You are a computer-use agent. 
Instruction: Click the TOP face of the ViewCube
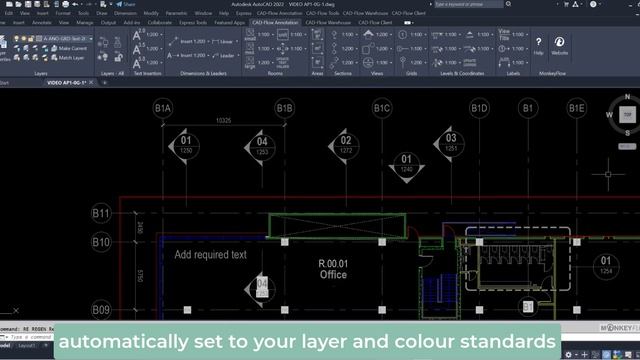point(627,114)
